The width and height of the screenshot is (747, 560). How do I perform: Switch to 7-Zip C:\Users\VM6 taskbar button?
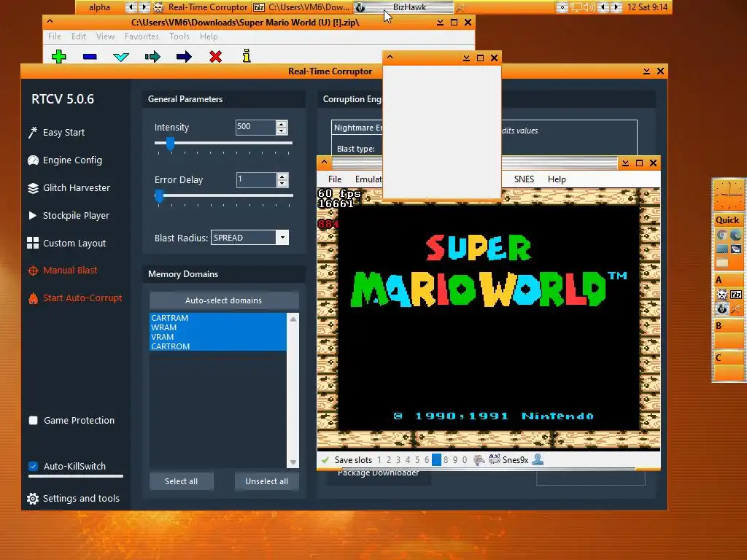pyautogui.click(x=302, y=7)
